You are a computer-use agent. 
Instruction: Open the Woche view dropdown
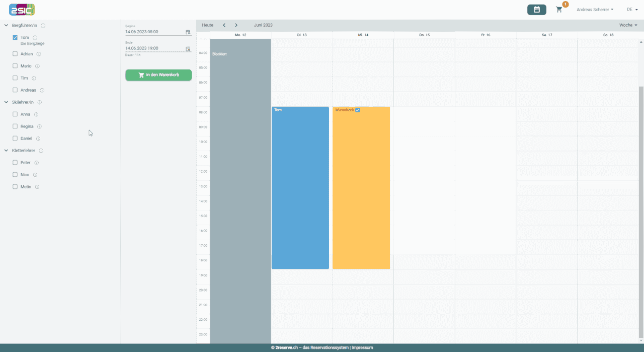coord(628,25)
